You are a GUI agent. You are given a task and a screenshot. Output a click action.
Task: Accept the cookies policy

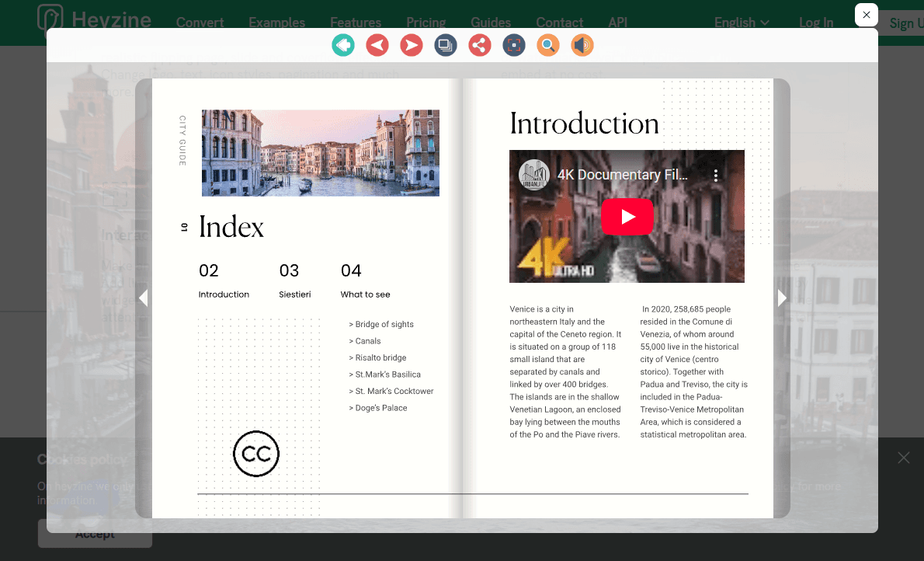tap(95, 533)
